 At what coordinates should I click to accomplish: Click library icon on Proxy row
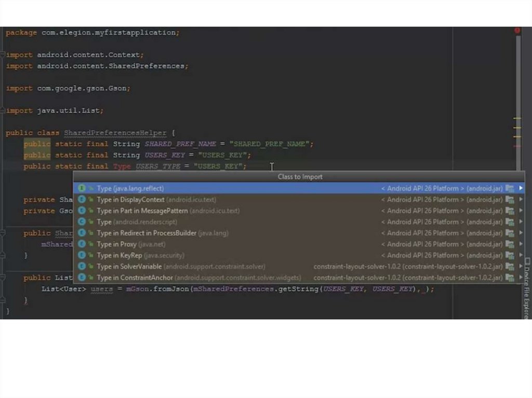click(510, 244)
